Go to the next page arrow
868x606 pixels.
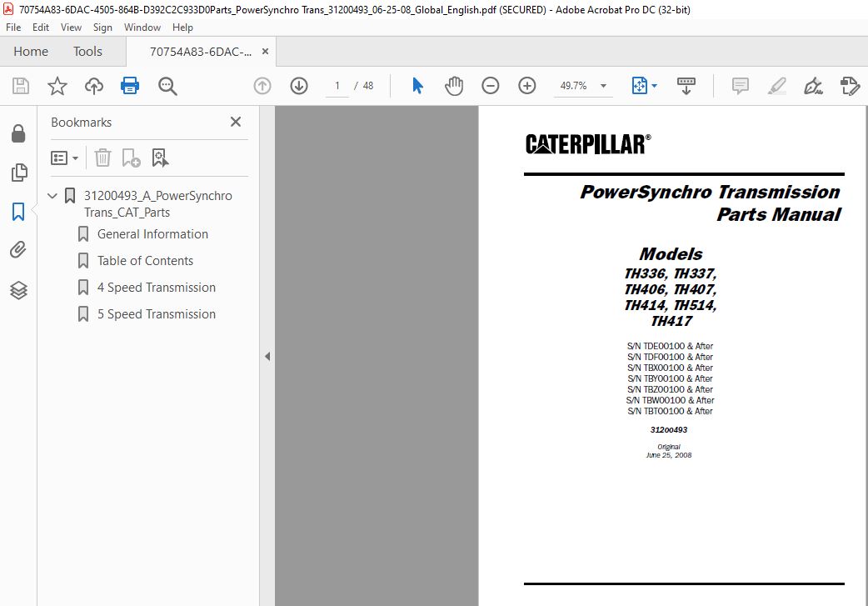(x=299, y=86)
